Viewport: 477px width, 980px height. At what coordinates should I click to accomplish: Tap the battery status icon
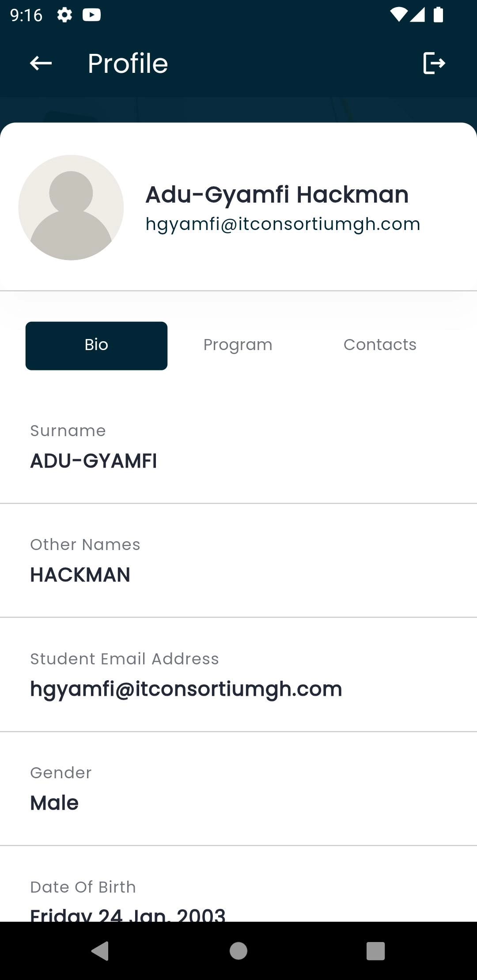[438, 15]
